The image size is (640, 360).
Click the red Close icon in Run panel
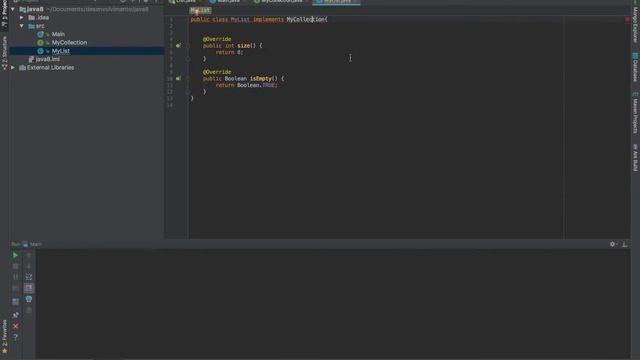click(15, 327)
